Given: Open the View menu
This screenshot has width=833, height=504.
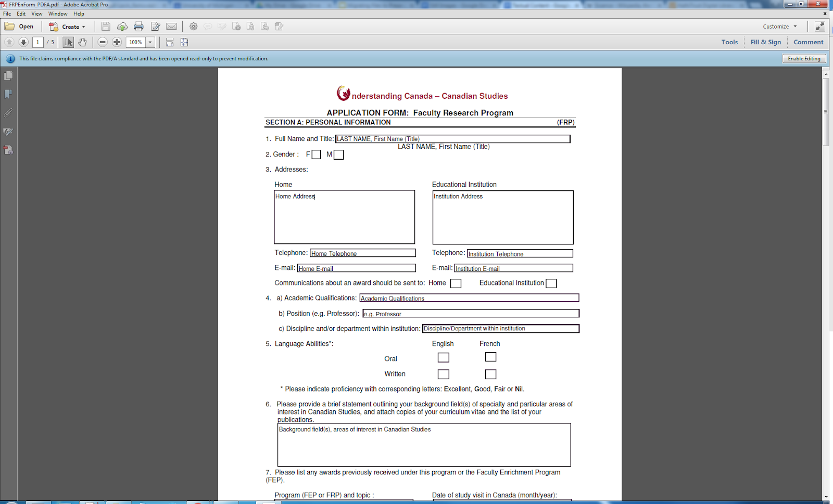Looking at the screenshot, I should pos(37,14).
